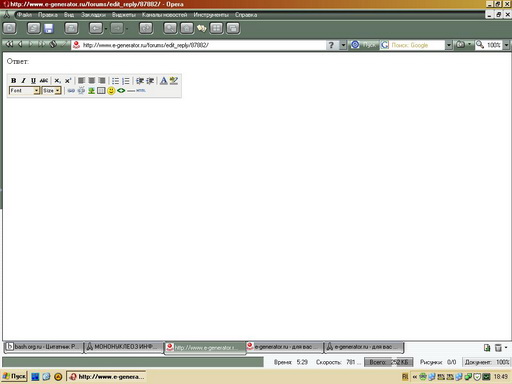The width and height of the screenshot is (512, 384).
Task: Insert a smiley emoticon
Action: 111,91
